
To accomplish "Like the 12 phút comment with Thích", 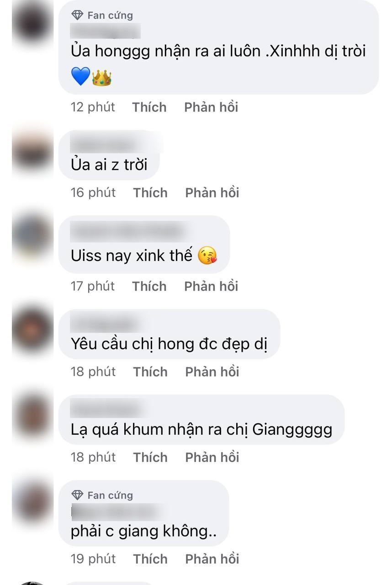I will click(149, 107).
